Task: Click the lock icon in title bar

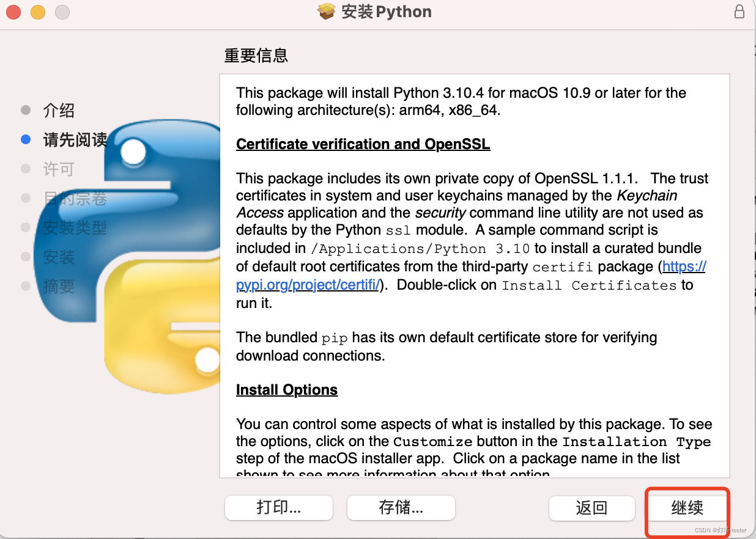Action: click(x=739, y=12)
